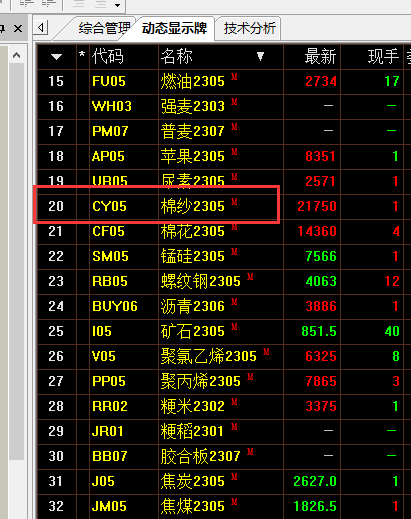Select code SM05
This screenshot has width=411, height=519.
click(110, 256)
